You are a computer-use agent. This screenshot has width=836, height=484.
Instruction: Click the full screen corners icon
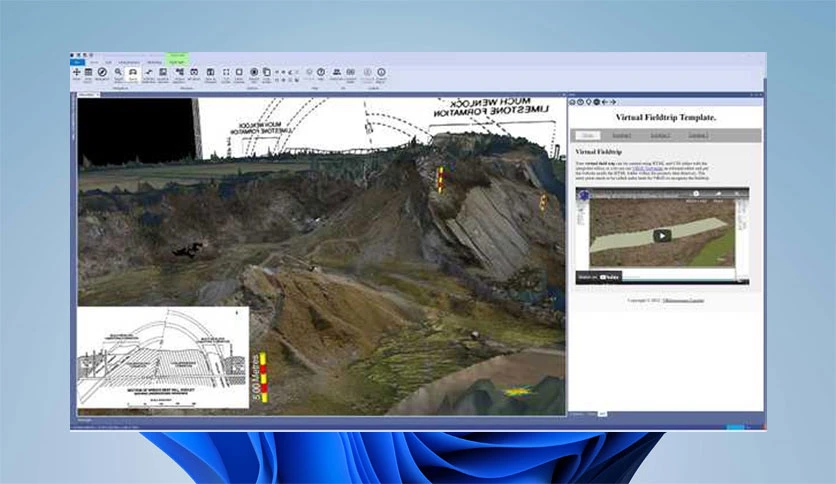226,72
